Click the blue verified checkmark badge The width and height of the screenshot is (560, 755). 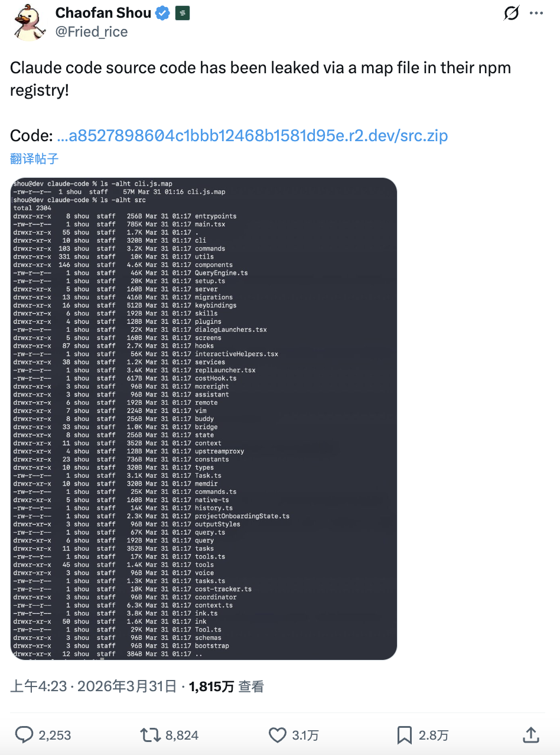(x=162, y=12)
